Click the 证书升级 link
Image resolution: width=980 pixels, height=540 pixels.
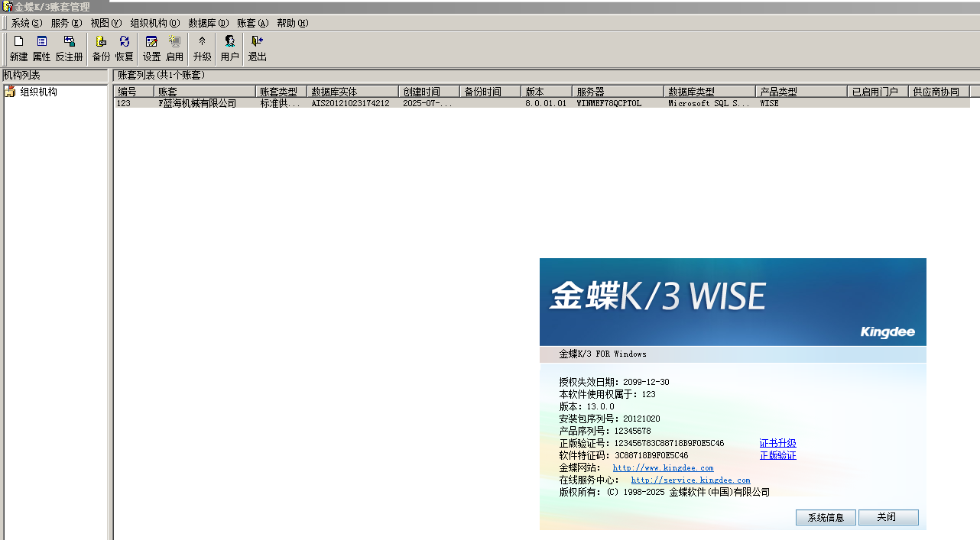click(777, 443)
